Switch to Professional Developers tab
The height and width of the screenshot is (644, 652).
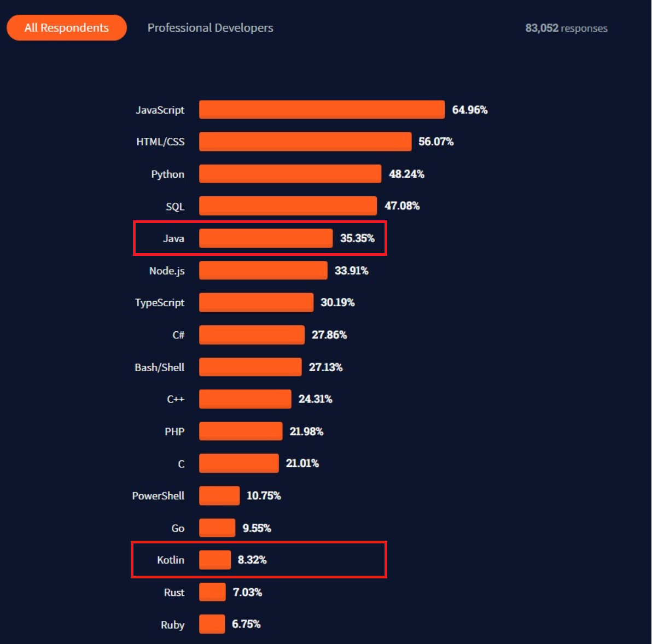click(210, 28)
